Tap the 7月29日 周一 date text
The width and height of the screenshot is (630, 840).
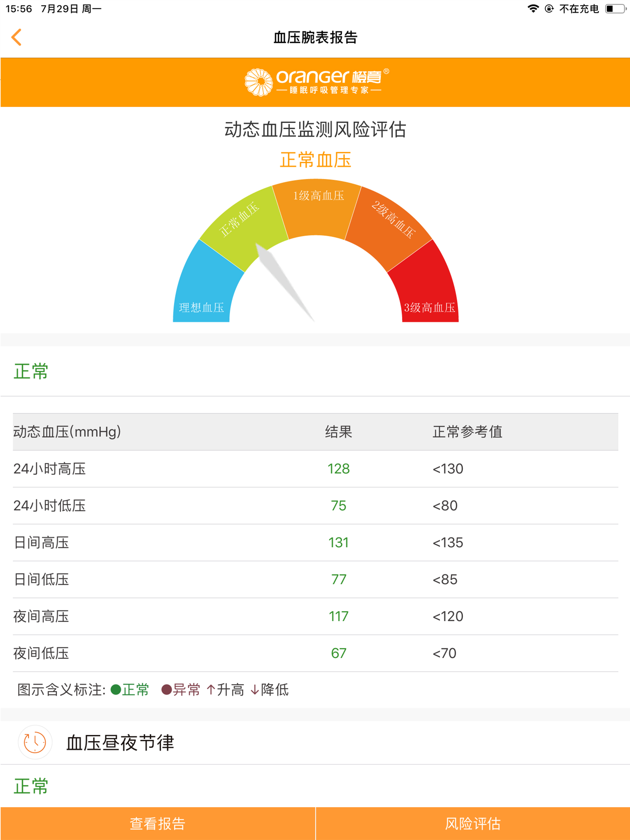[71, 9]
